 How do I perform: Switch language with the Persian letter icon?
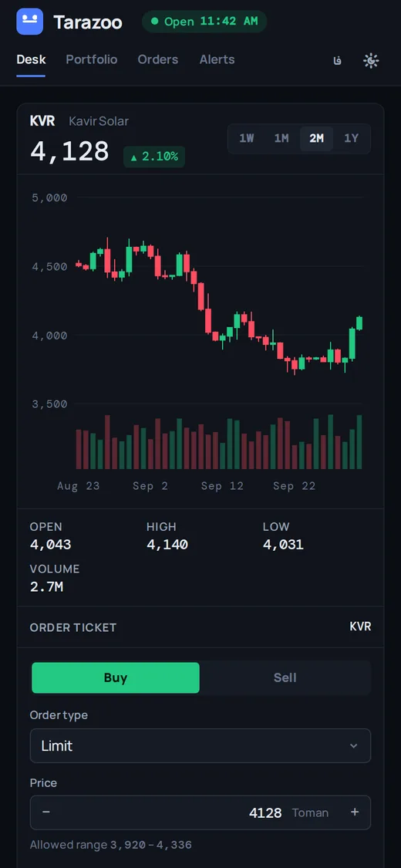[x=338, y=60]
